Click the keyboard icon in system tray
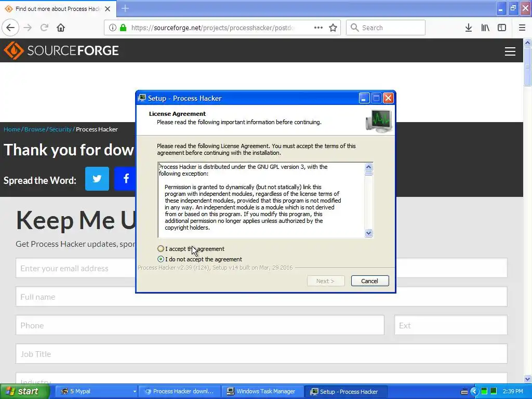 pyautogui.click(x=464, y=392)
